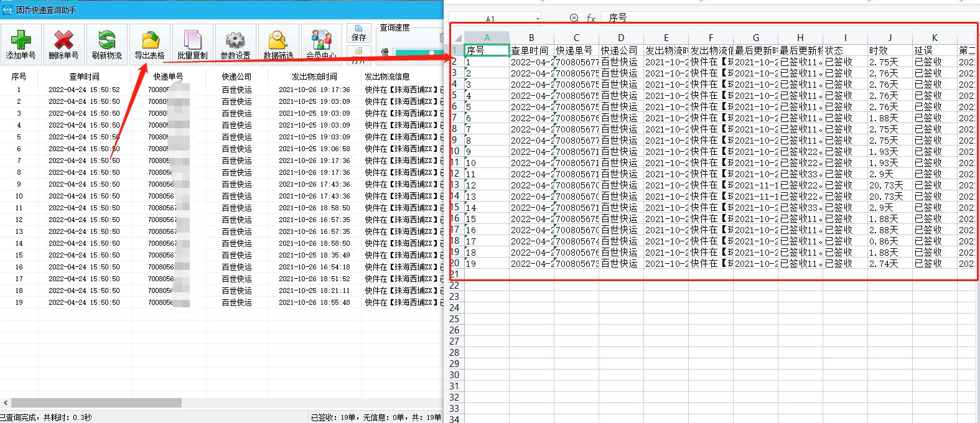Click the 2021-10-26 18:51:52 time cell
The image size is (980, 423).
(x=314, y=279)
